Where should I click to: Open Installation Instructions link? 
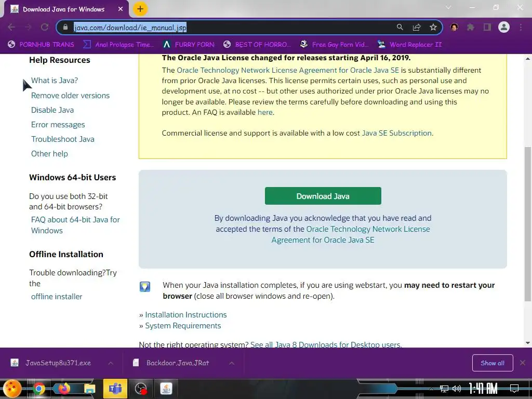click(x=185, y=315)
